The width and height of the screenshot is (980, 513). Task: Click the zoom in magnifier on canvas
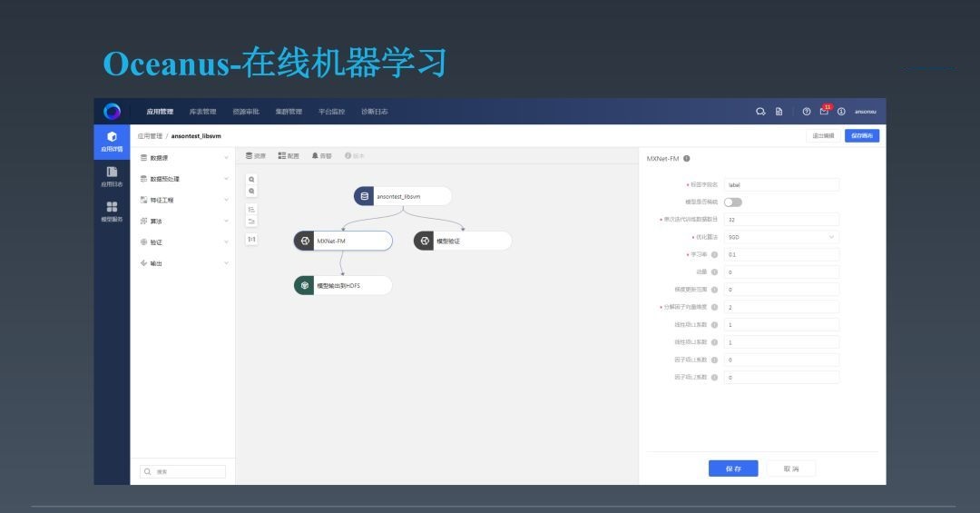pos(251,180)
